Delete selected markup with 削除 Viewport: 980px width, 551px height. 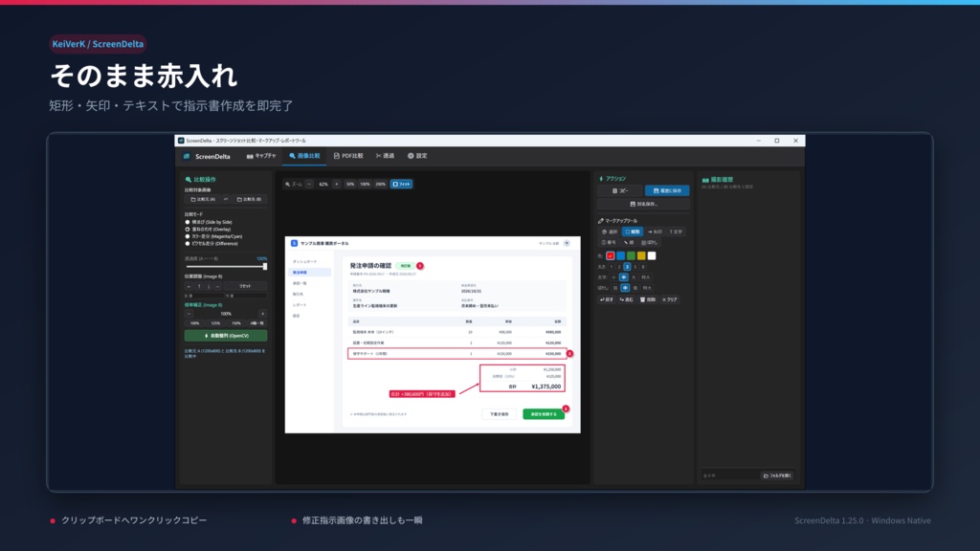648,299
